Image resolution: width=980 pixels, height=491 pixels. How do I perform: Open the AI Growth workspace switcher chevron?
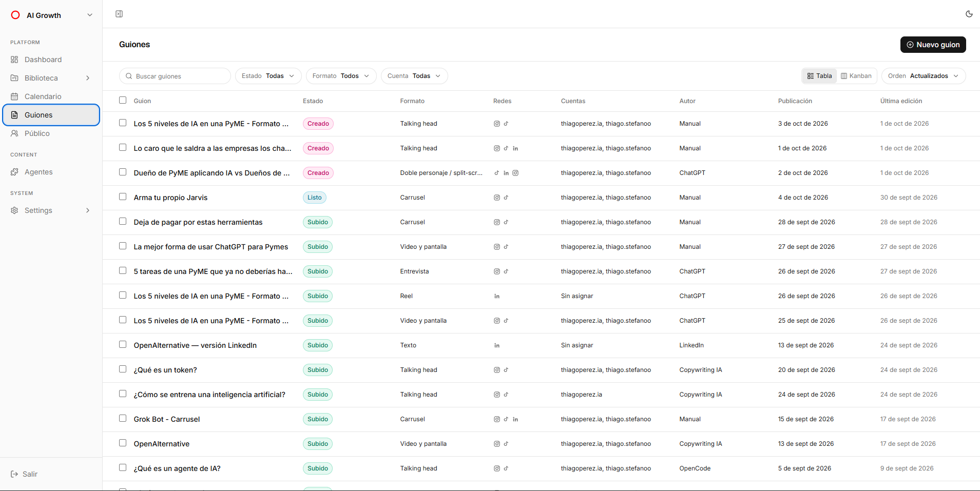(x=90, y=15)
